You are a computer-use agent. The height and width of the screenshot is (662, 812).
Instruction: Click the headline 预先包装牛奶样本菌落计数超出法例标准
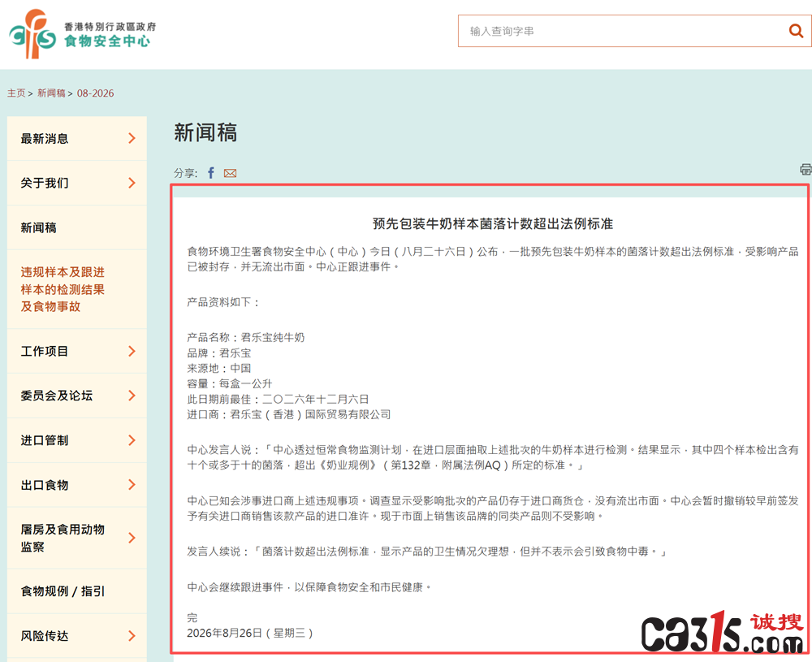(x=493, y=223)
